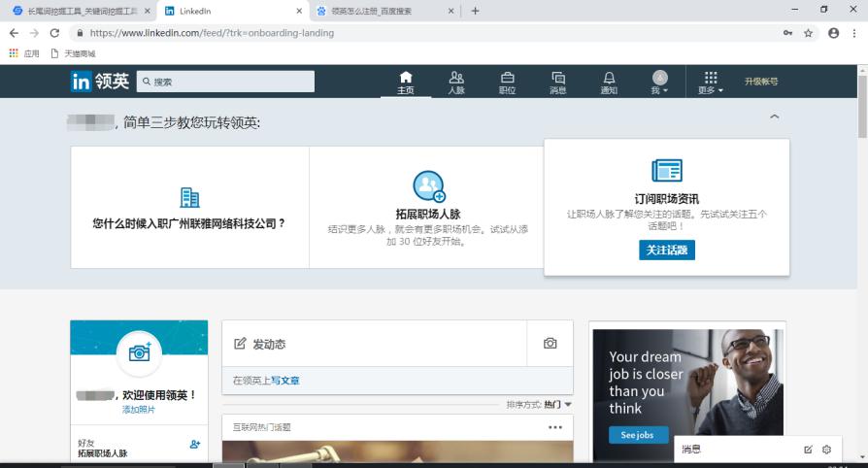Select the 您什么时候入职广州联雅网络科技公司 card text
Screen dimensions: 868x468
coord(189,223)
